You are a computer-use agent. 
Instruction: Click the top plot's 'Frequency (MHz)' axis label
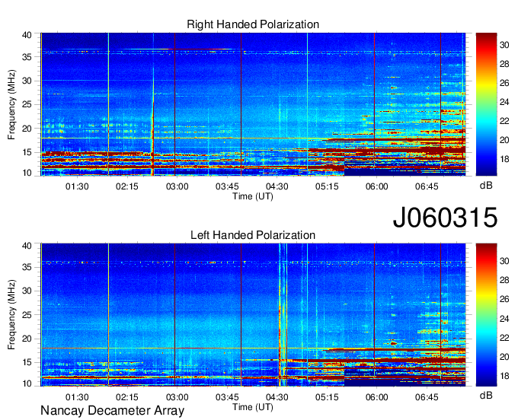point(11,104)
